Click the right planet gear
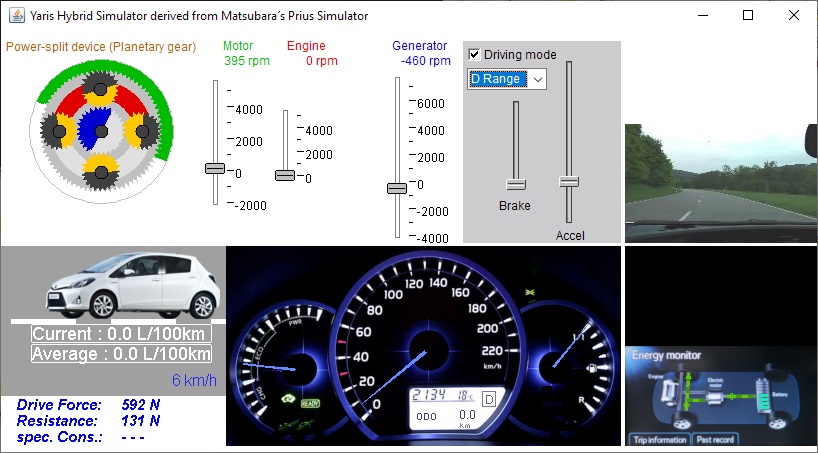Image resolution: width=818 pixels, height=453 pixels. [x=142, y=130]
